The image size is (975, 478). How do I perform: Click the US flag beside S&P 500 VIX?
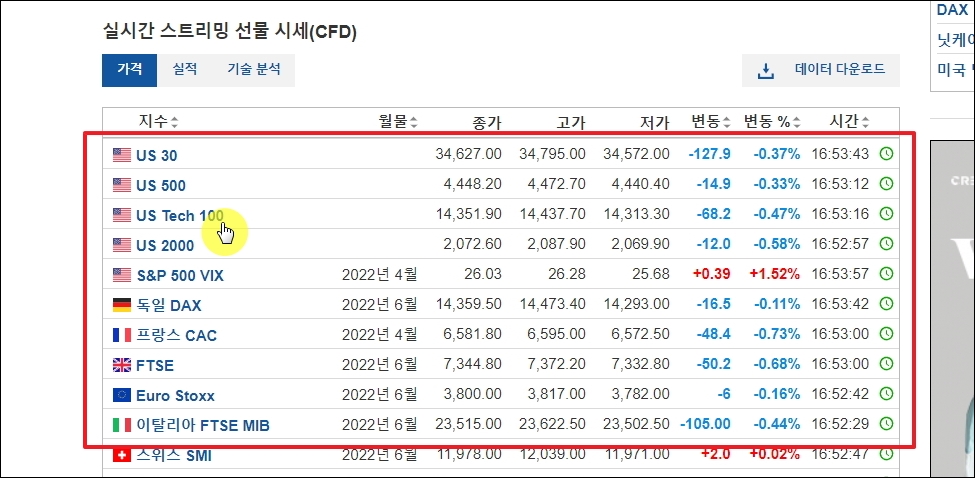coord(122,275)
